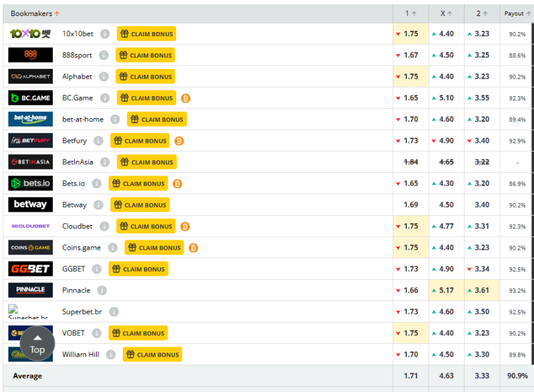The height and width of the screenshot is (392, 534).
Task: Click the Pinnacle info icon
Action: [x=102, y=290]
